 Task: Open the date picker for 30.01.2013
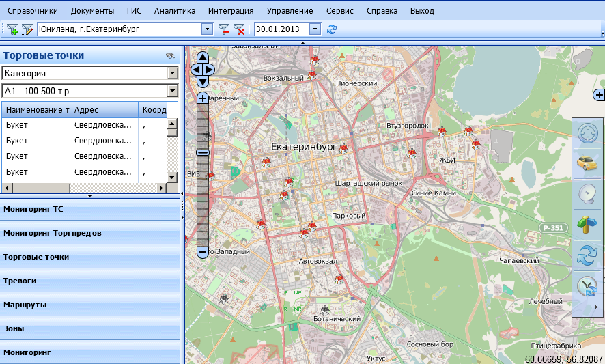315,29
